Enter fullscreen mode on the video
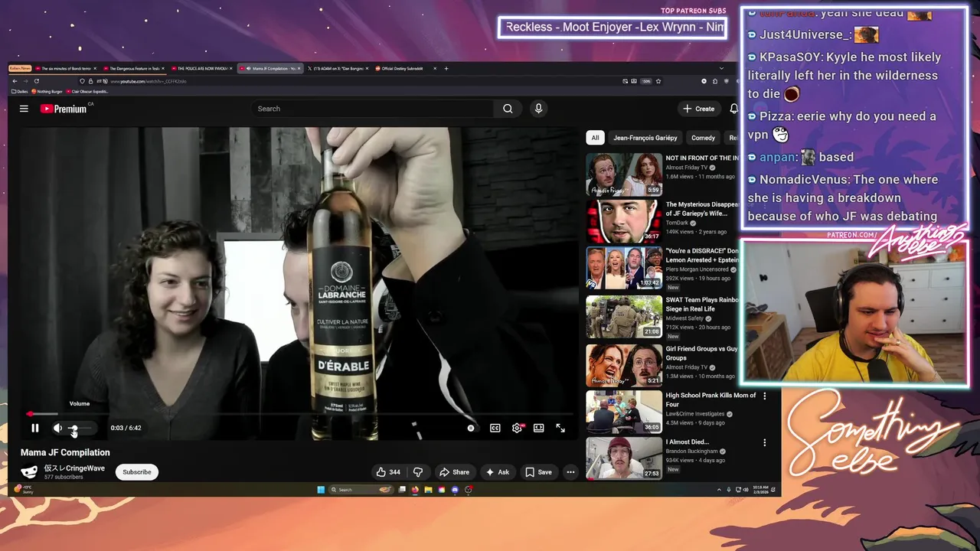 pyautogui.click(x=560, y=429)
